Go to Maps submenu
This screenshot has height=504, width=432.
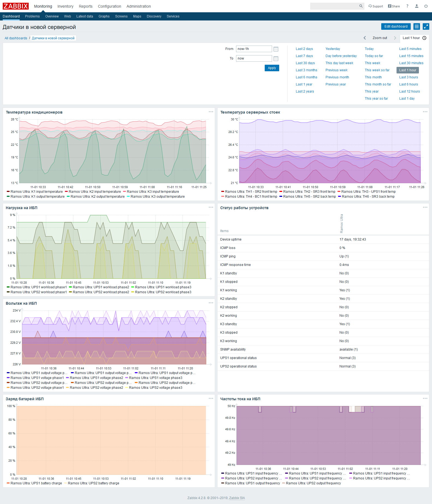137,16
